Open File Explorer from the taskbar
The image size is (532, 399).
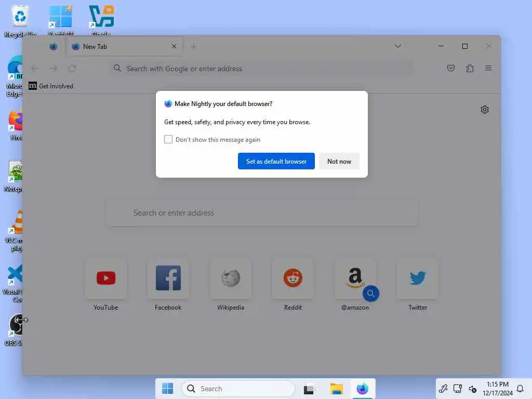click(x=336, y=389)
